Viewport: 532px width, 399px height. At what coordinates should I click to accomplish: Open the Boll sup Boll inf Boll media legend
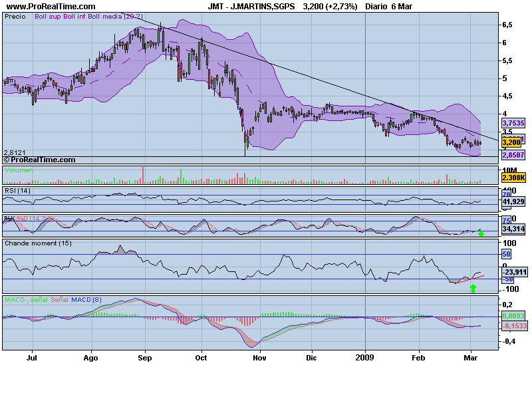click(88, 17)
